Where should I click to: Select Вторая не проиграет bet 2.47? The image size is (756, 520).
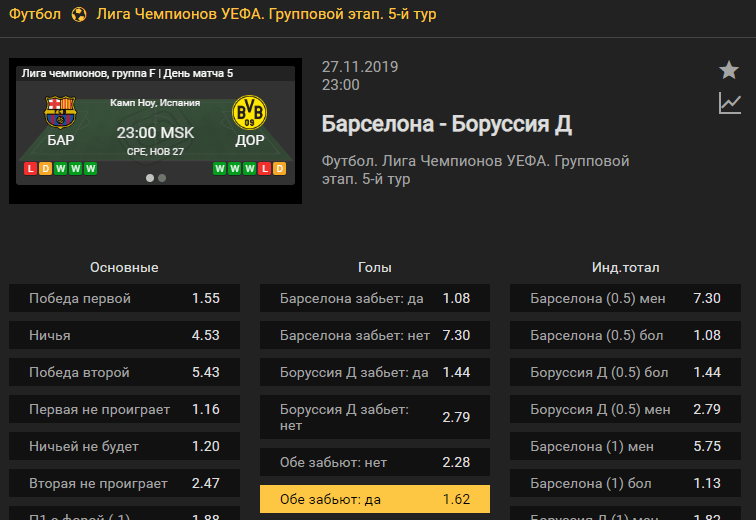[x=124, y=483]
